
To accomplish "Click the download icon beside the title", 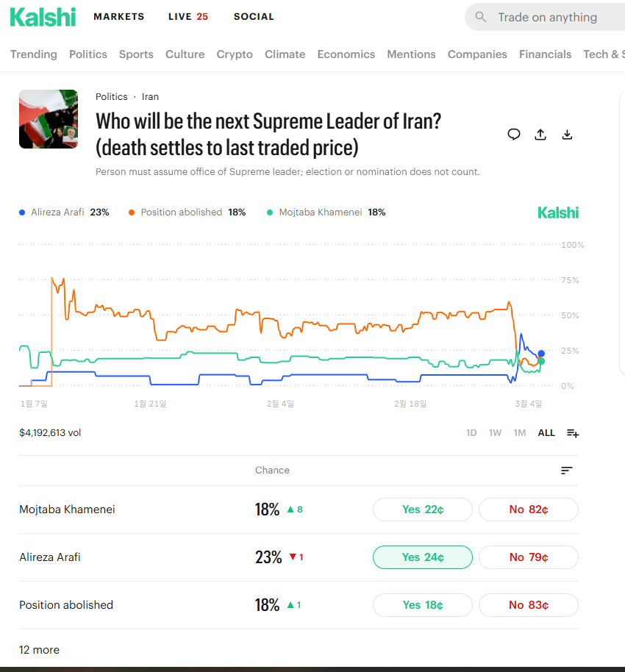I will click(567, 135).
